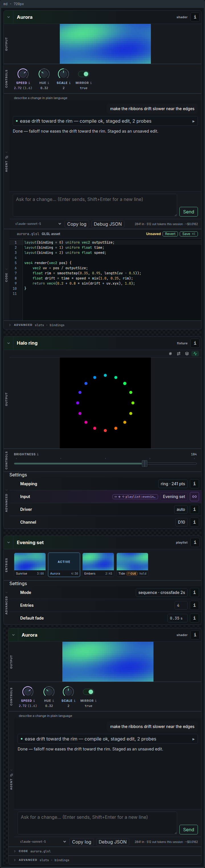Adjust the BRIGHTNESS slider handle

coord(145,464)
